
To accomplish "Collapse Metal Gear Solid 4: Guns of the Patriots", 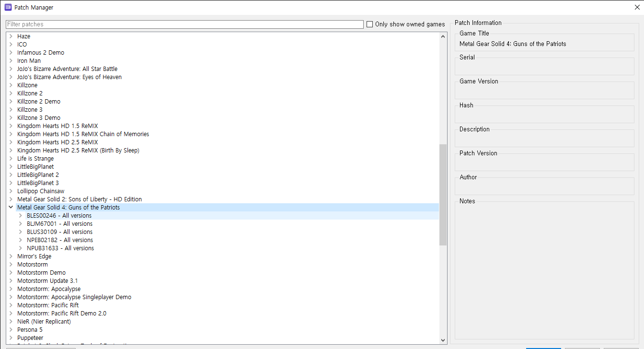I will (x=11, y=208).
